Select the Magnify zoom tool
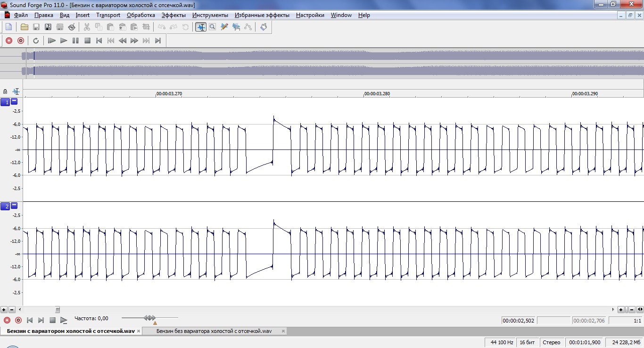The height and width of the screenshot is (348, 644). [213, 27]
